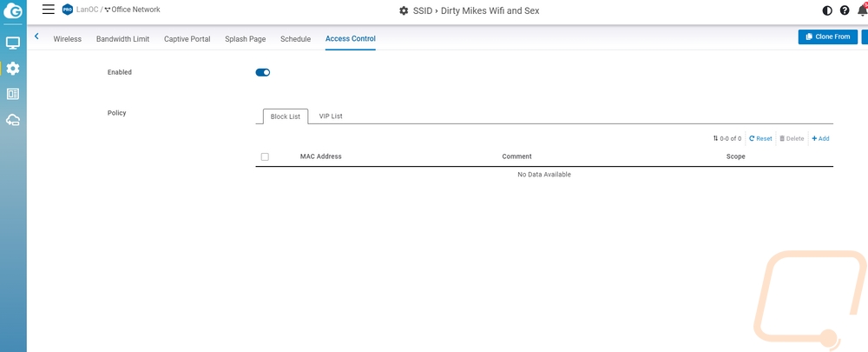Open the help question mark icon

coord(845,10)
